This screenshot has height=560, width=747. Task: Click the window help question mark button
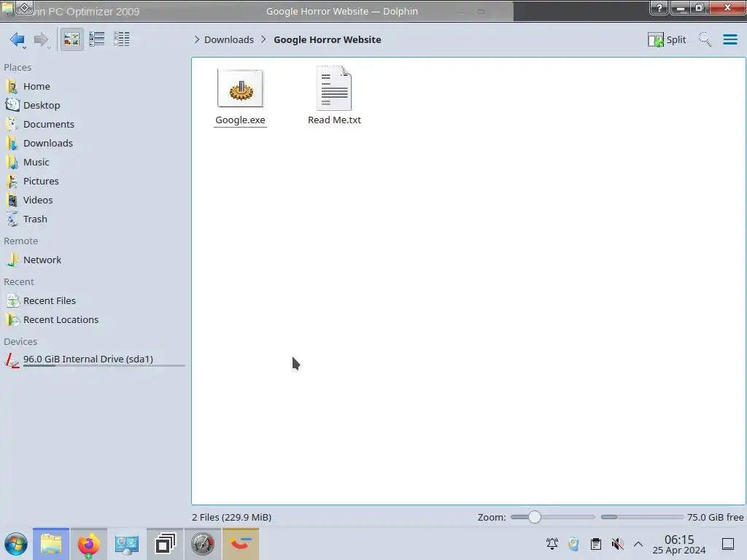tap(659, 7)
